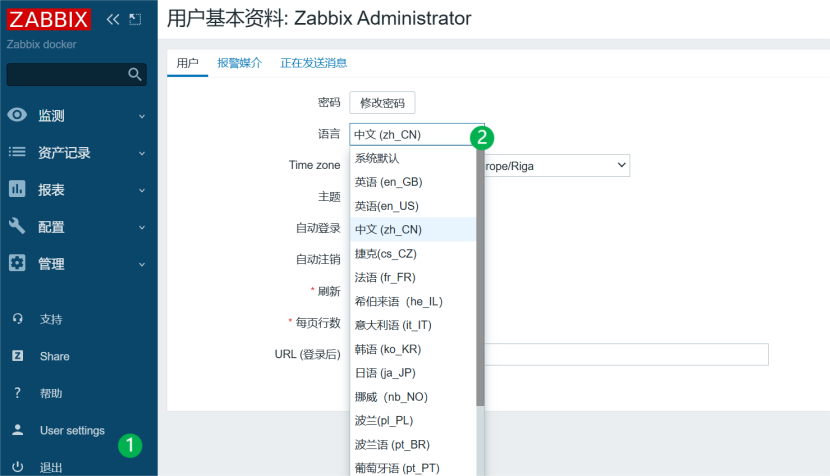Expand the 资产记录 menu chevron
Screen dimensions: 830x476
(x=142, y=153)
